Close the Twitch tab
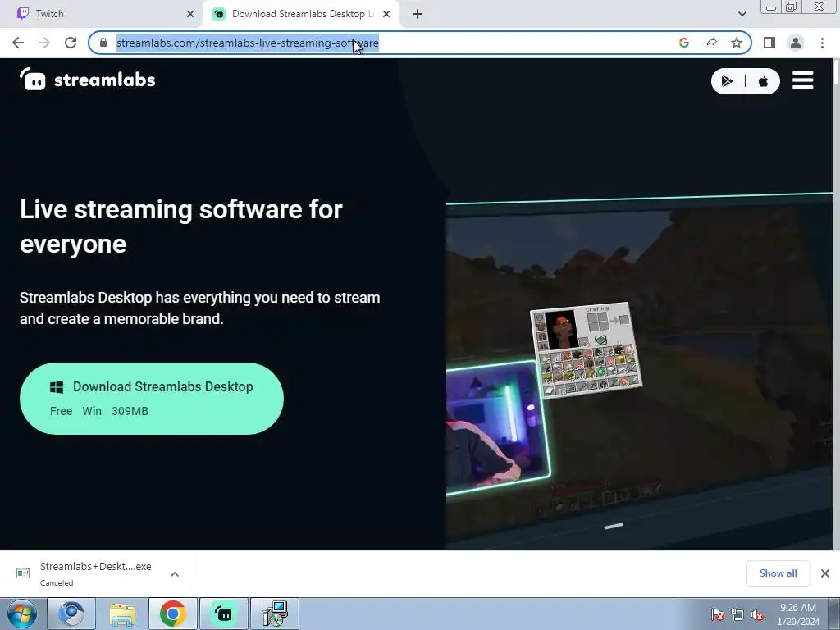 [190, 15]
